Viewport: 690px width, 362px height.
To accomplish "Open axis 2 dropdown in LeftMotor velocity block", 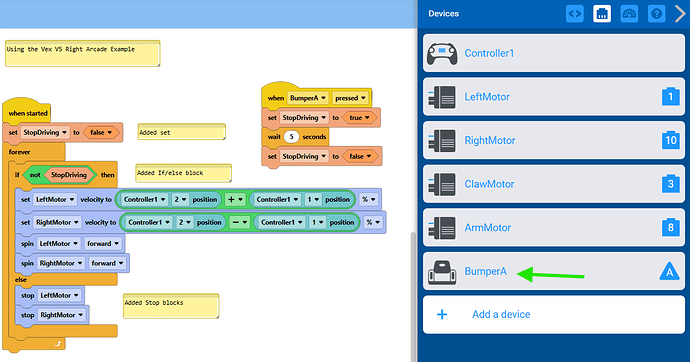I will pos(180,200).
